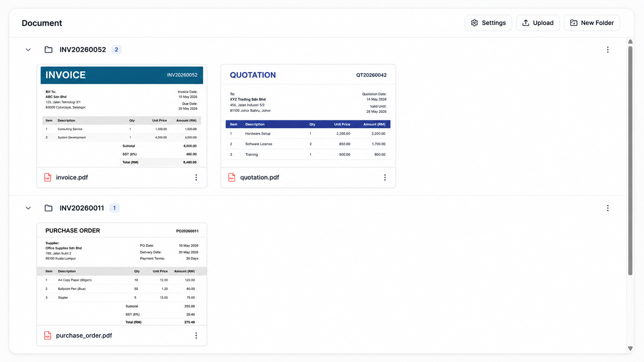The image size is (644, 362).
Task: Select the invoice.pdf file name
Action: click(72, 177)
